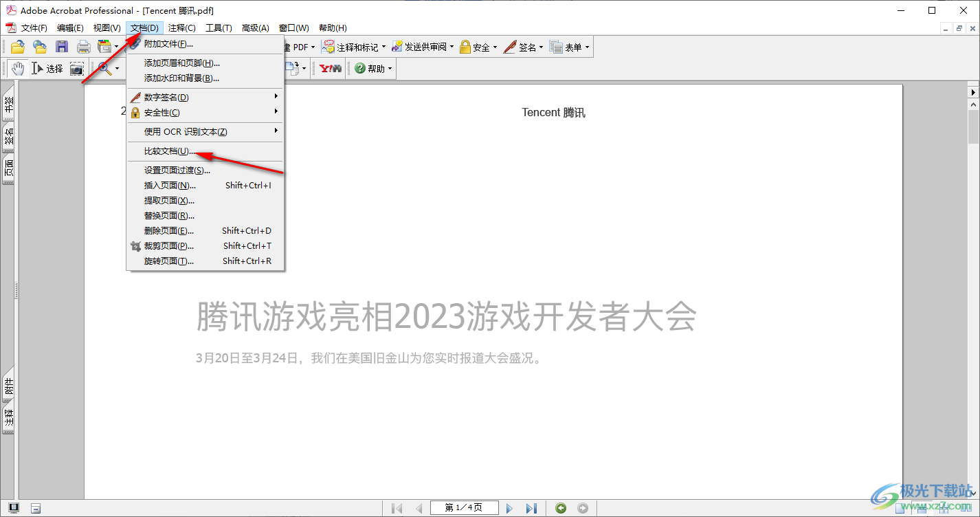The image size is (980, 517).
Task: Choose Replace Pages (替换页面)
Action: point(205,216)
